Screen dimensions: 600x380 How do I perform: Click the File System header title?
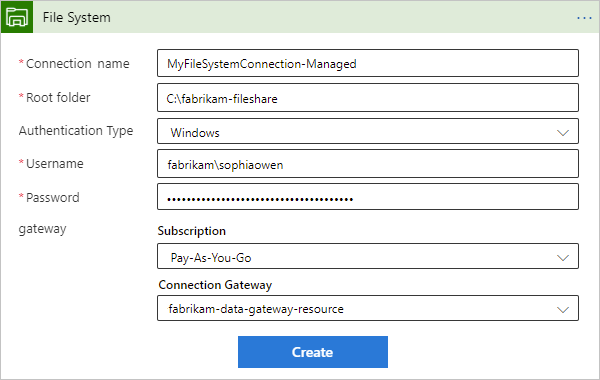(x=77, y=18)
